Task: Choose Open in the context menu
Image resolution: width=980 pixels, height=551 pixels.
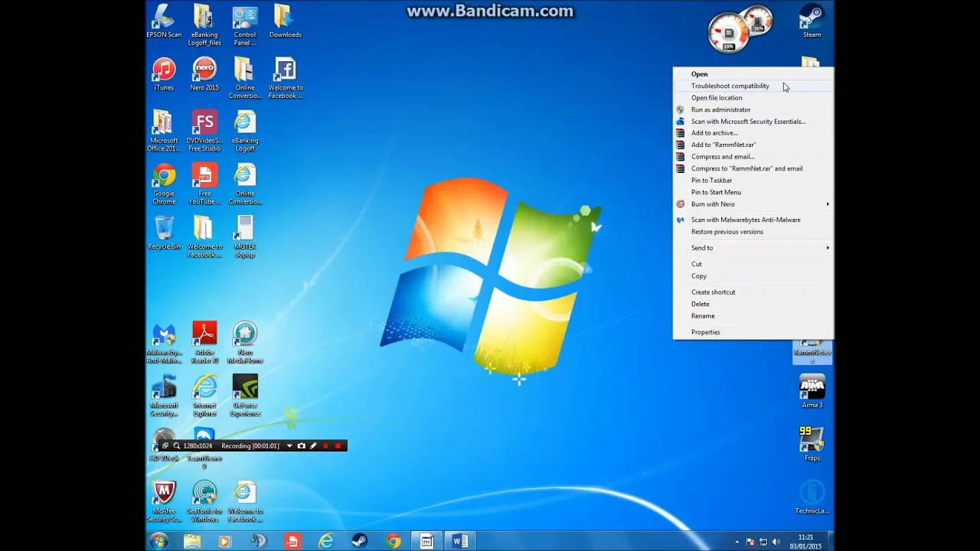Action: pos(753,74)
